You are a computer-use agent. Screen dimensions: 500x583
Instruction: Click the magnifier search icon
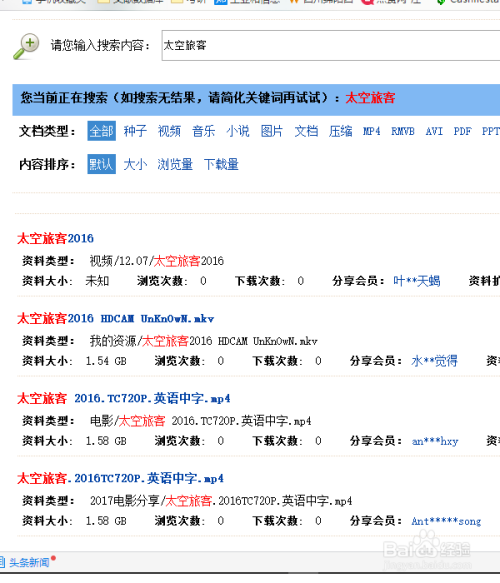(26, 46)
